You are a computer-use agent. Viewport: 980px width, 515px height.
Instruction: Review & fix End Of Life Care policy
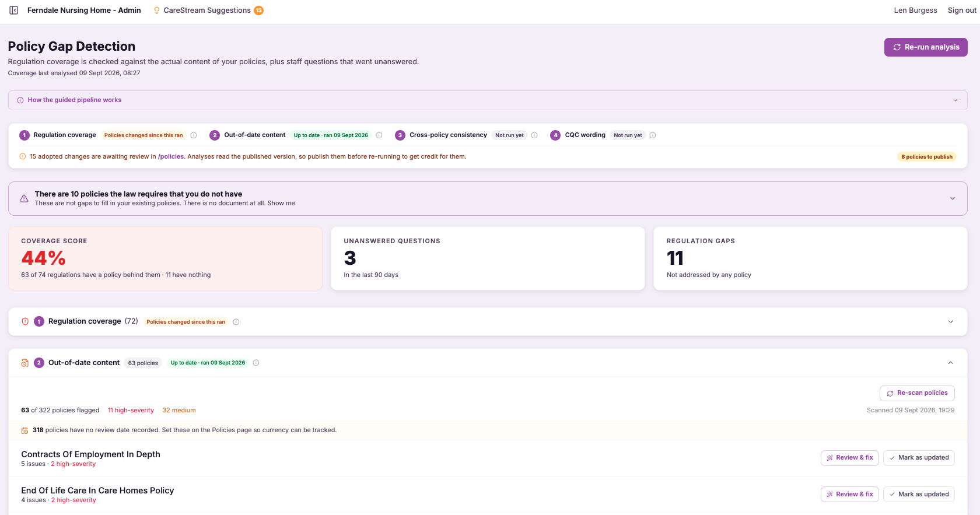(849, 494)
